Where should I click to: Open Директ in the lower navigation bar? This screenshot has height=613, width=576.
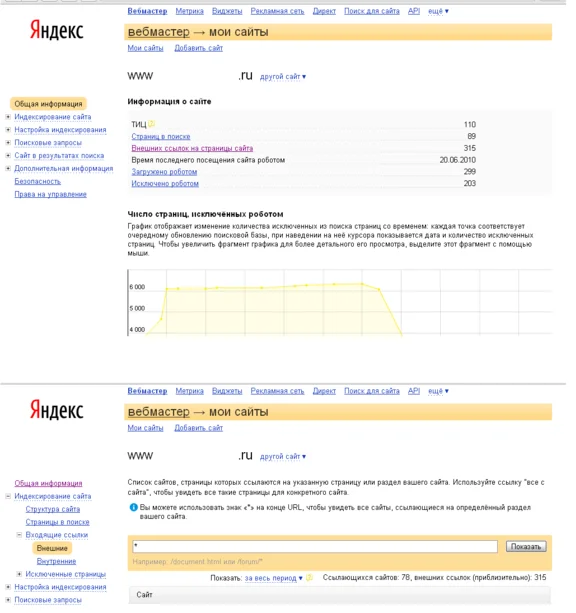[x=324, y=391]
